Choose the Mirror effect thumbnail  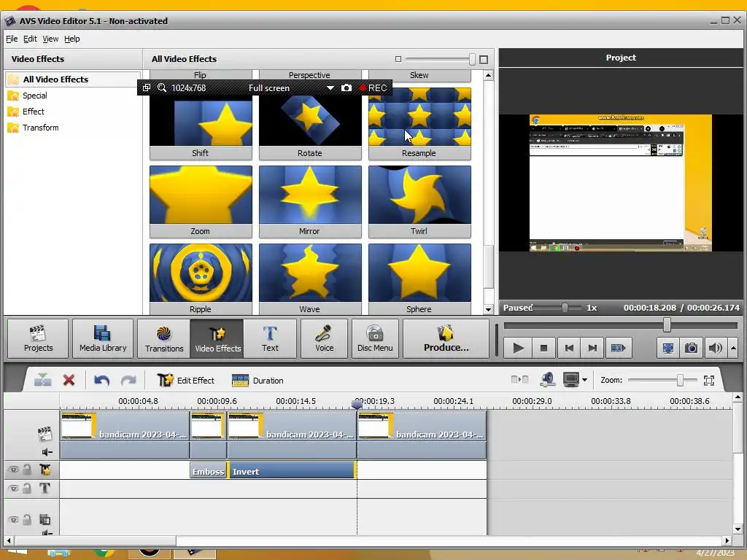(x=310, y=201)
